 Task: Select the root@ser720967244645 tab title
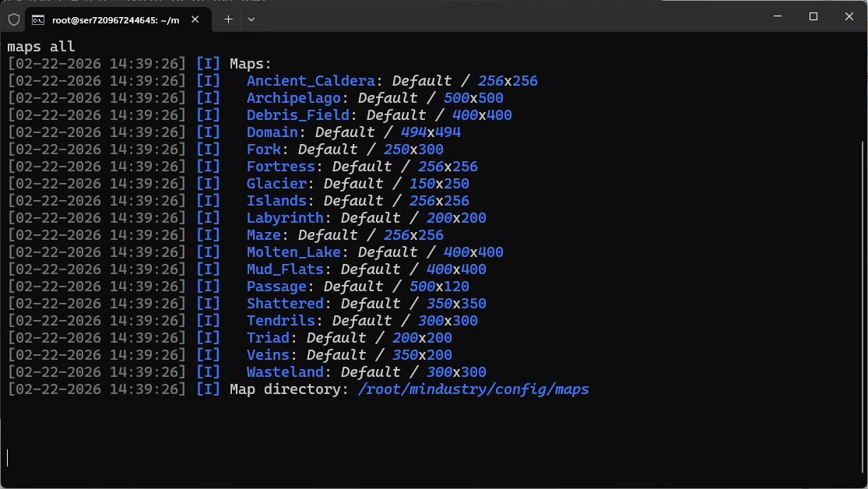pos(115,19)
